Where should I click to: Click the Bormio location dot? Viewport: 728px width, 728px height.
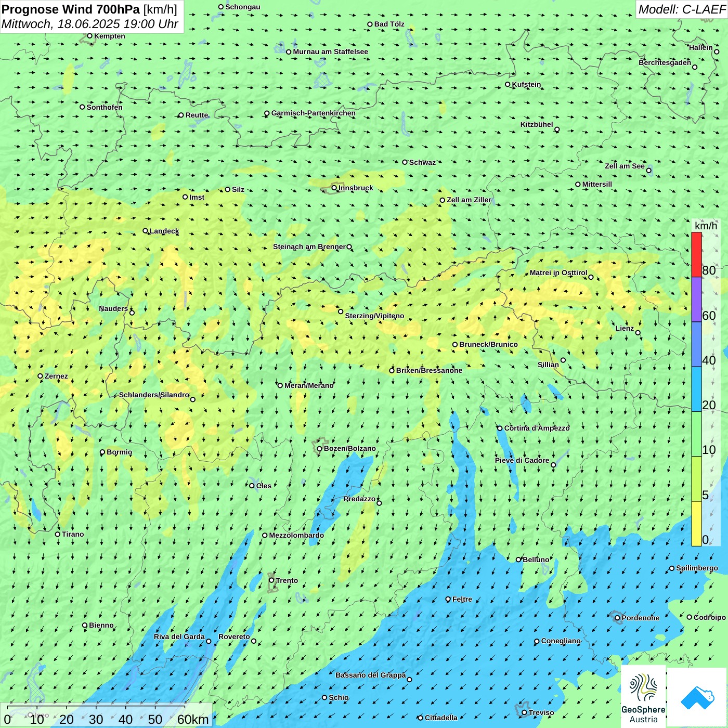pos(102,452)
